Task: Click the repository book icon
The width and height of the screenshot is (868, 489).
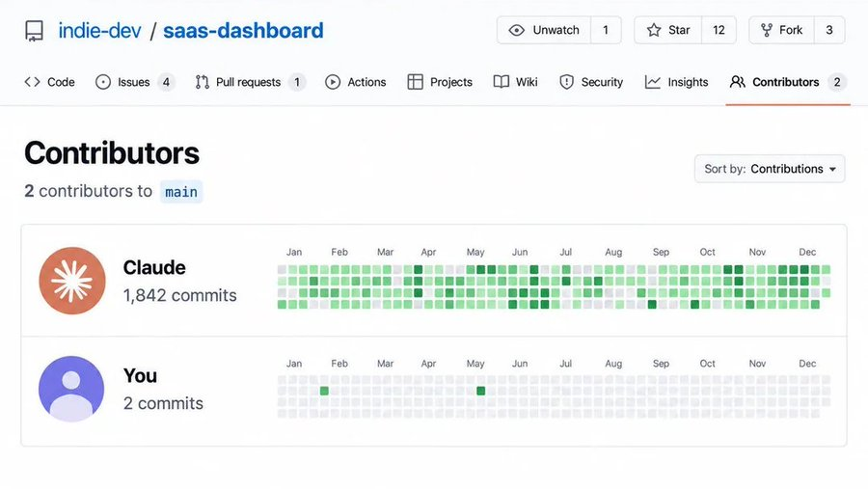Action: 35,31
